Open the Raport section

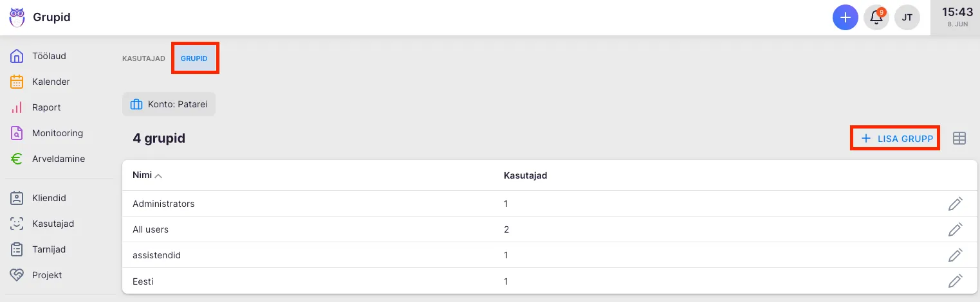(46, 107)
